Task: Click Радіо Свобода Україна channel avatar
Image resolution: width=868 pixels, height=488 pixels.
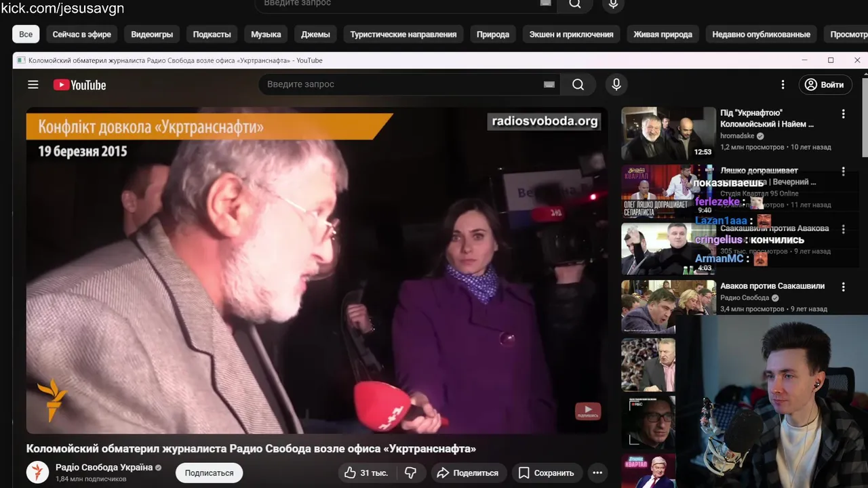Action: (x=38, y=472)
